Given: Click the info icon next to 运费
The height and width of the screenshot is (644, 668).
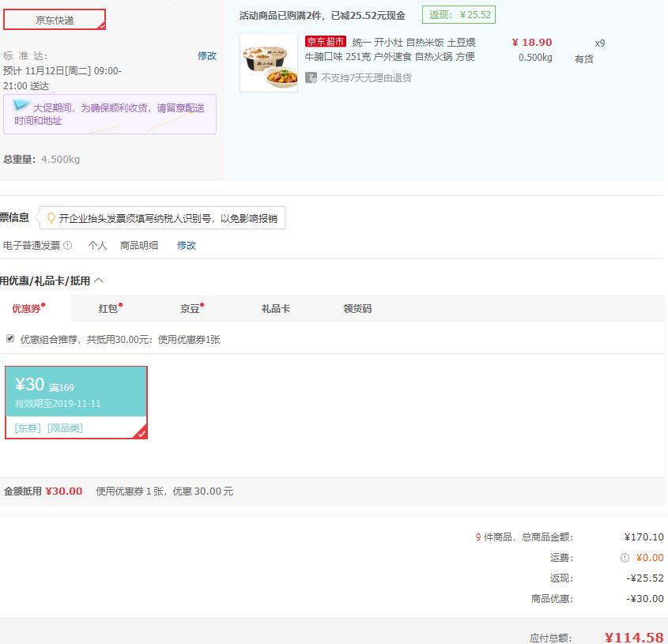Looking at the screenshot, I should click(625, 558).
